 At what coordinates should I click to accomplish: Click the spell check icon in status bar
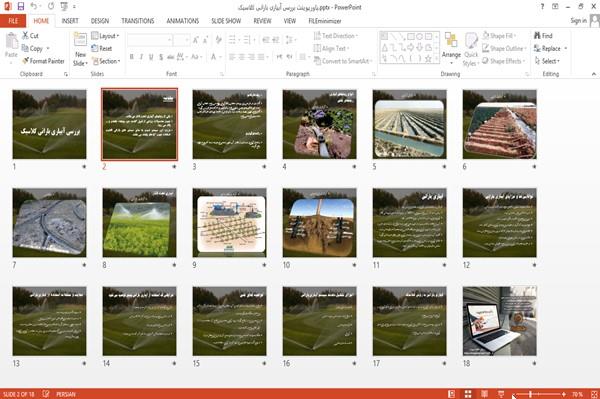(x=46, y=394)
